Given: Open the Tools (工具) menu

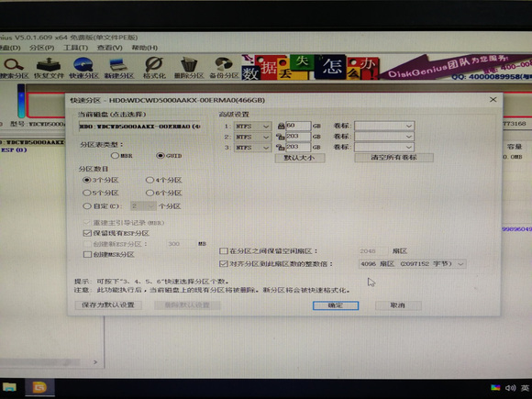Looking at the screenshot, I should tap(75, 48).
